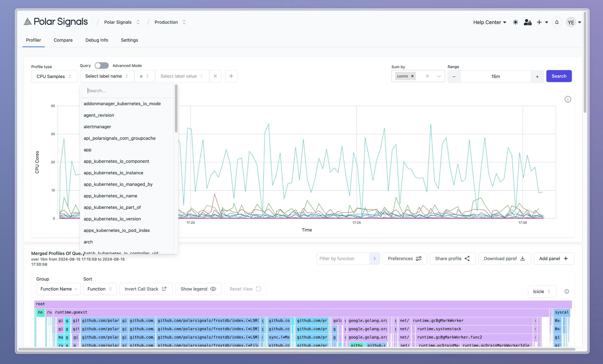Viewport: 603px width, 364px height.
Task: Submit the function filter arrow button
Action: point(374,258)
